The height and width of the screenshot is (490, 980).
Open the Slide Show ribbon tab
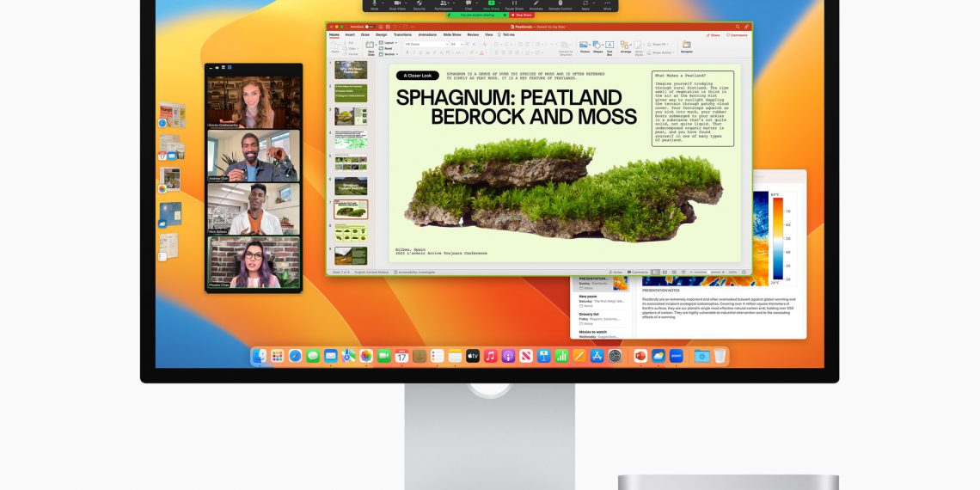pyautogui.click(x=452, y=35)
